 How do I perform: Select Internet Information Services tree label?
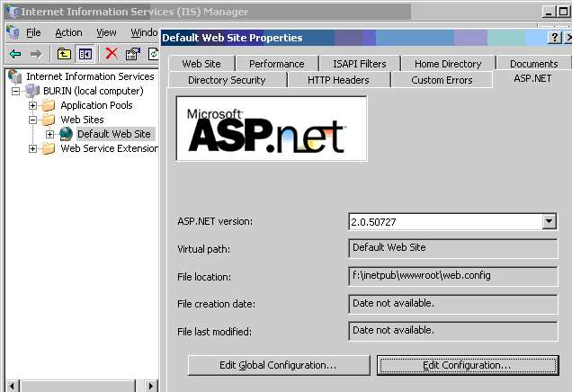(90, 76)
